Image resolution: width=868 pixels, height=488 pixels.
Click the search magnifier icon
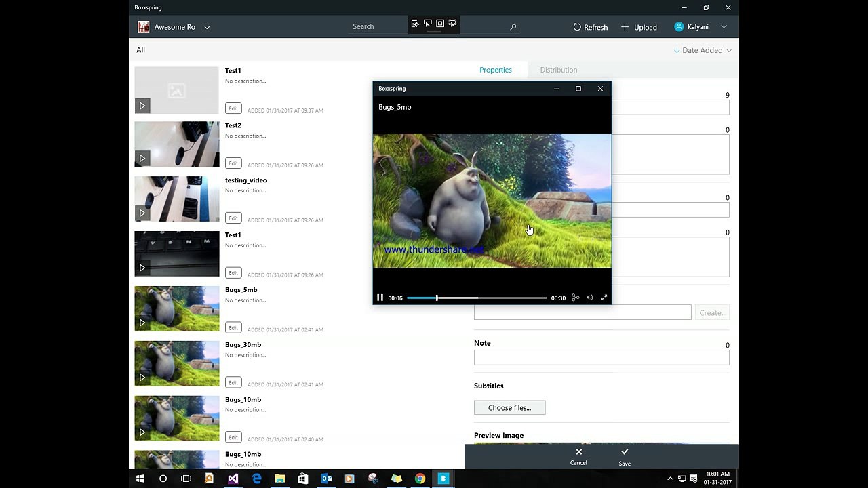coord(513,27)
